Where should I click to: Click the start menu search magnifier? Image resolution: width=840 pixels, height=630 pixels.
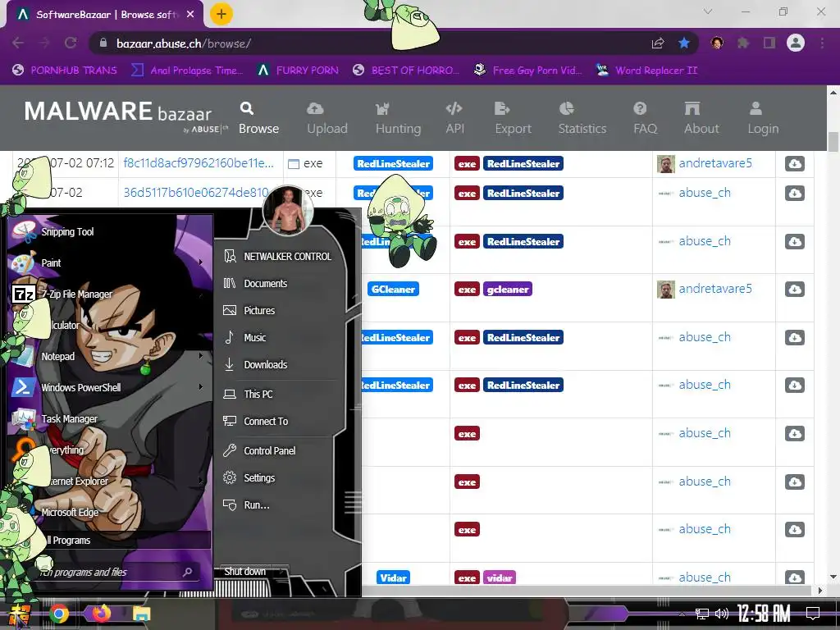(x=188, y=572)
